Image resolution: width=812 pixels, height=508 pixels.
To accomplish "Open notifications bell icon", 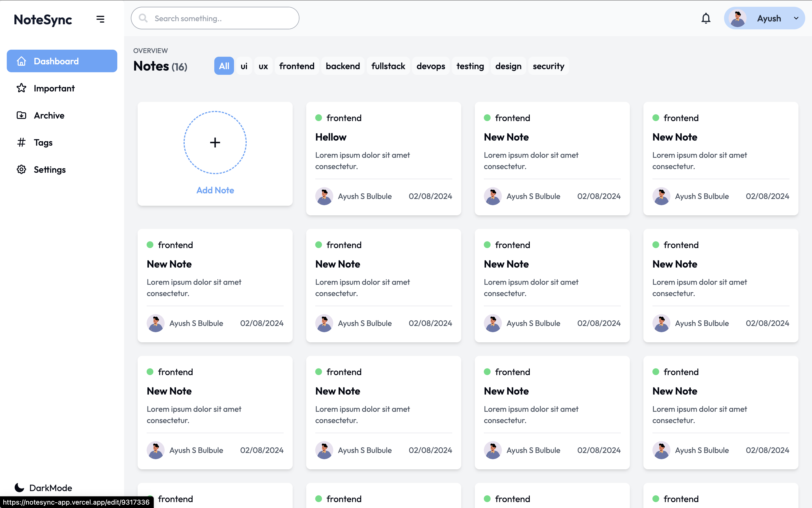I will (706, 18).
